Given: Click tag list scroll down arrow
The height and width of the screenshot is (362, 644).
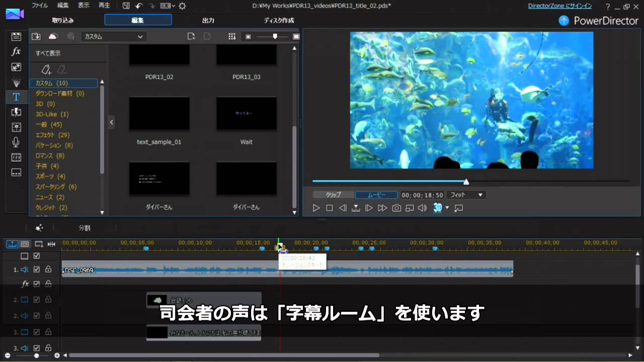Looking at the screenshot, I should click(x=102, y=213).
